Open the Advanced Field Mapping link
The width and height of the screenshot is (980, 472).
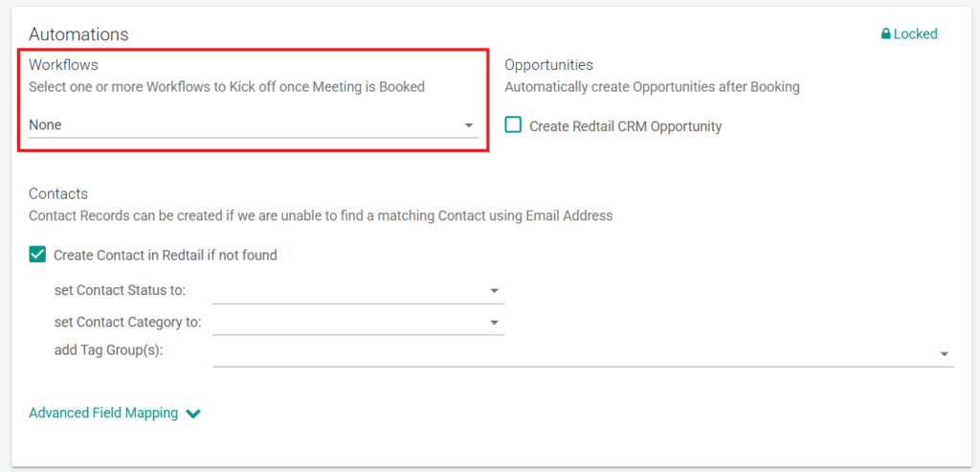[x=103, y=414]
